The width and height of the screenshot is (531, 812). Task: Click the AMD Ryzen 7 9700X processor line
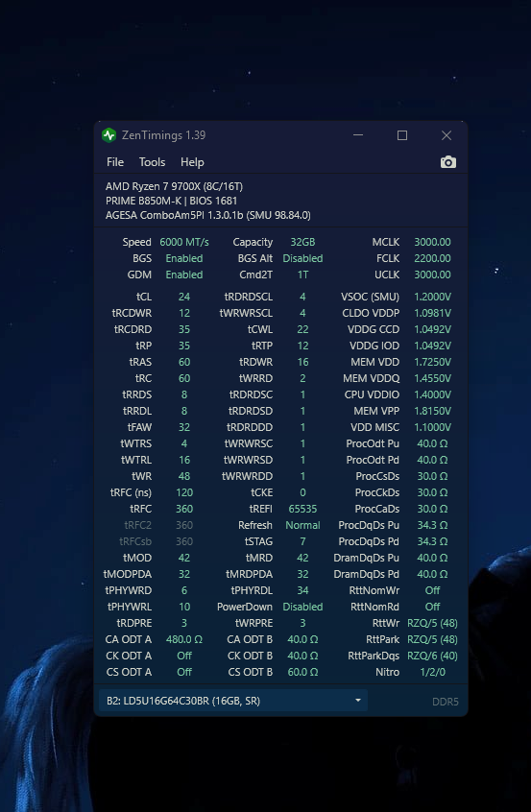[174, 186]
